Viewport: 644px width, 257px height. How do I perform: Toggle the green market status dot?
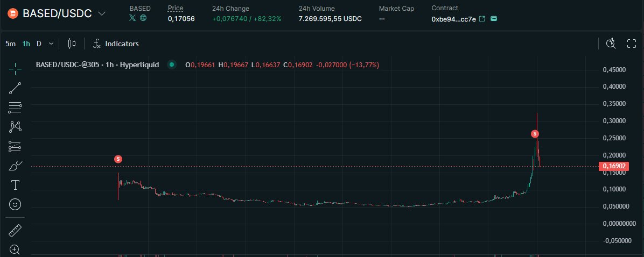[x=172, y=65]
